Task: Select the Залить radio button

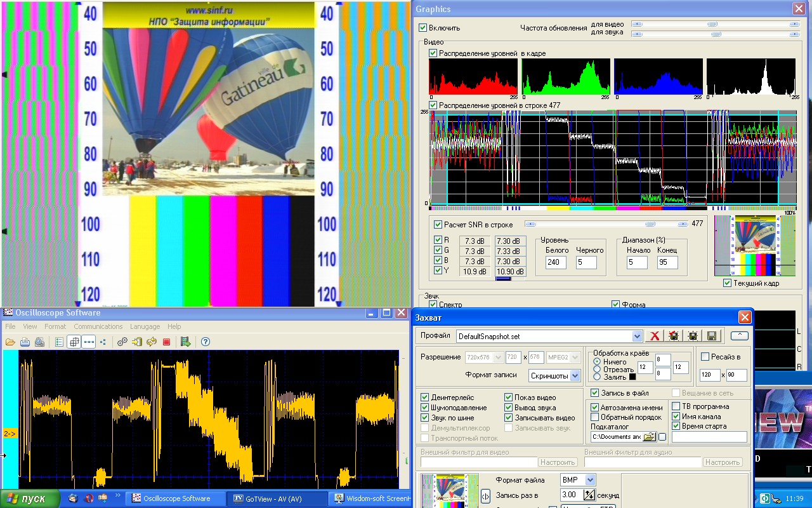Action: click(597, 377)
